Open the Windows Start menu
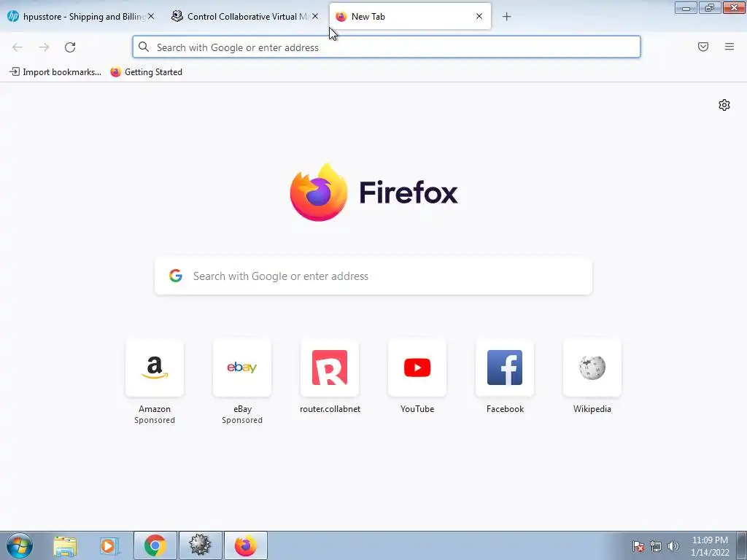This screenshot has height=560, width=747. tap(20, 545)
